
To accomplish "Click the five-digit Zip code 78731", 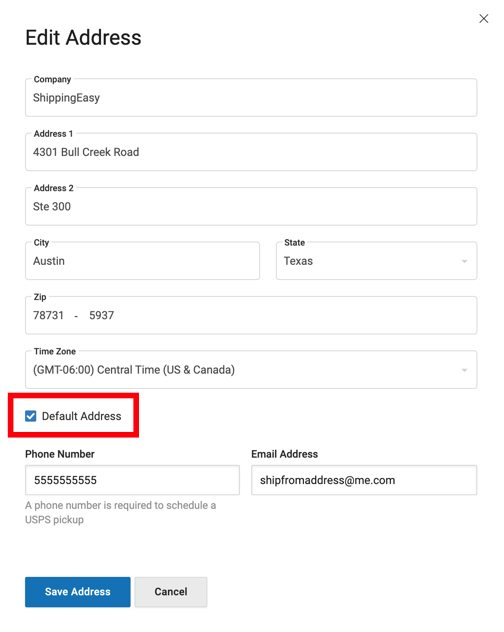I will [x=48, y=315].
